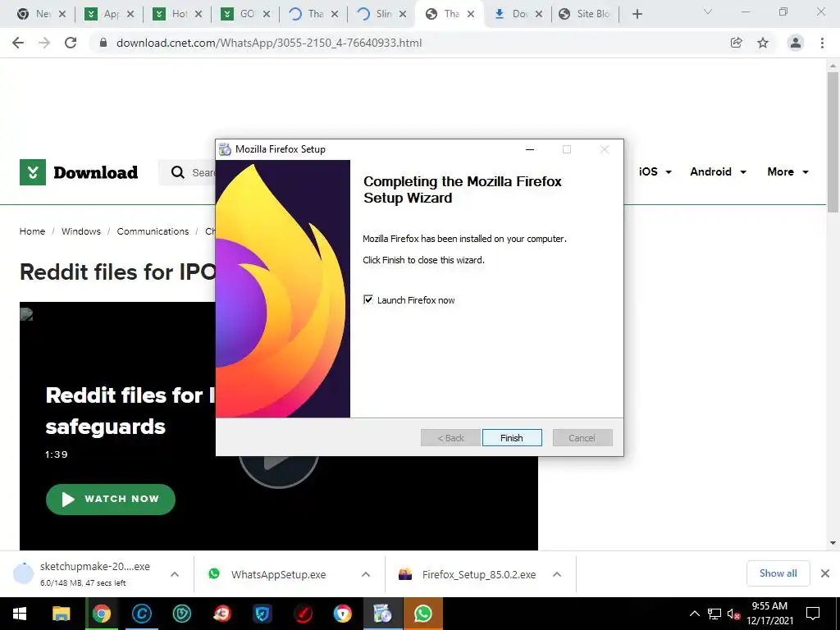Click the address bar URL
Viewport: 840px width, 630px height.
click(269, 43)
